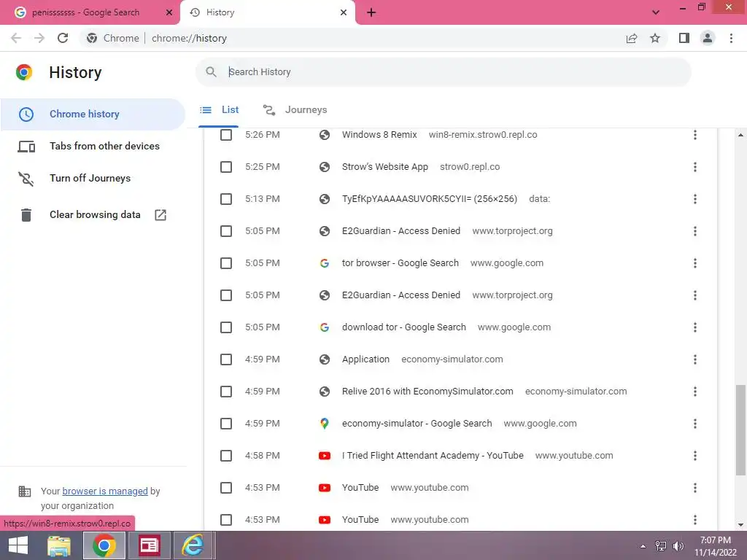Open File Explorer from taskbar

[59, 545]
